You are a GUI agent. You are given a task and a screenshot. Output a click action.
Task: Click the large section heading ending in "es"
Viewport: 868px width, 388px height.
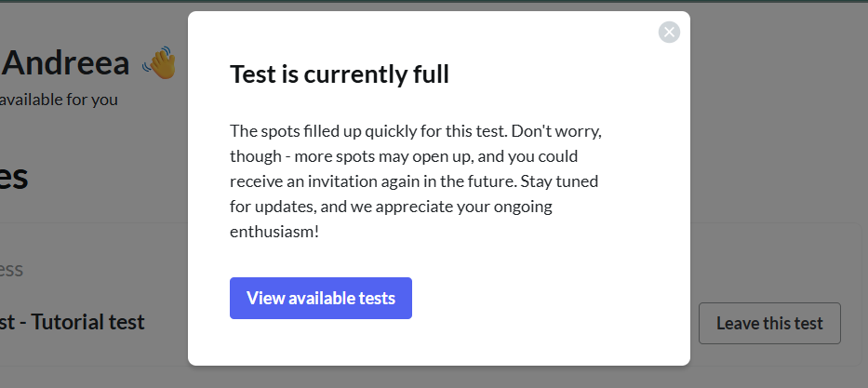tap(14, 178)
